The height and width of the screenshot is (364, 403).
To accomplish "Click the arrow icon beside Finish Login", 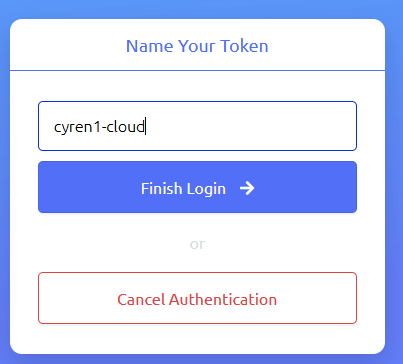I will pyautogui.click(x=247, y=188).
